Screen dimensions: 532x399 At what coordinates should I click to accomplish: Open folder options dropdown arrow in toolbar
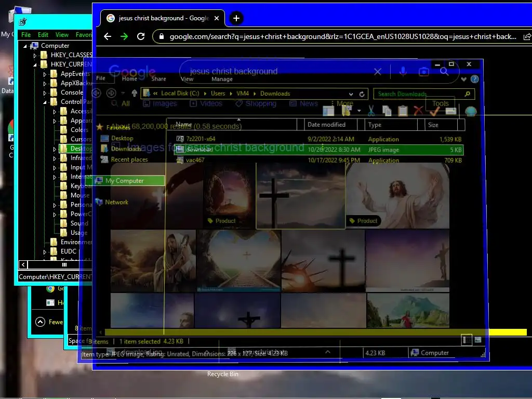pos(358,111)
